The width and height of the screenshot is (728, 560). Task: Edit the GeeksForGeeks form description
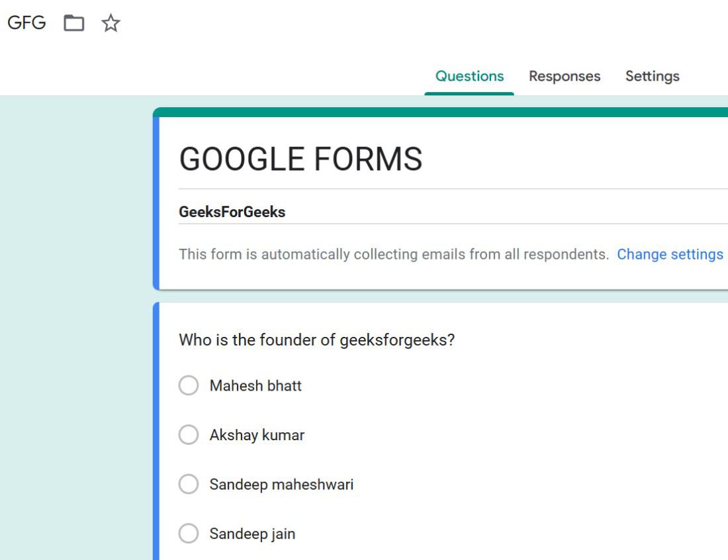coord(232,212)
